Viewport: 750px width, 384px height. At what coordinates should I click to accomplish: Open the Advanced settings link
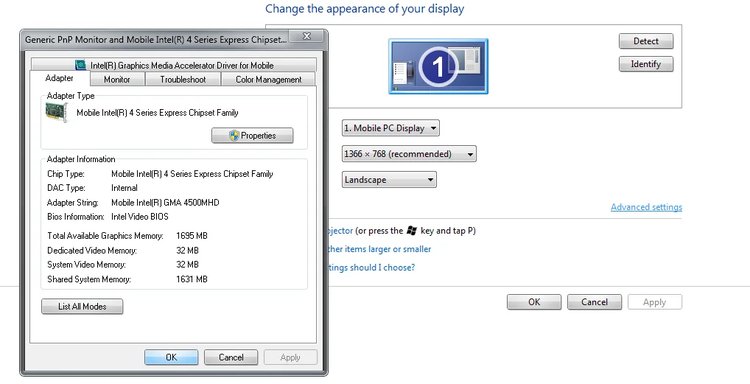pos(646,207)
